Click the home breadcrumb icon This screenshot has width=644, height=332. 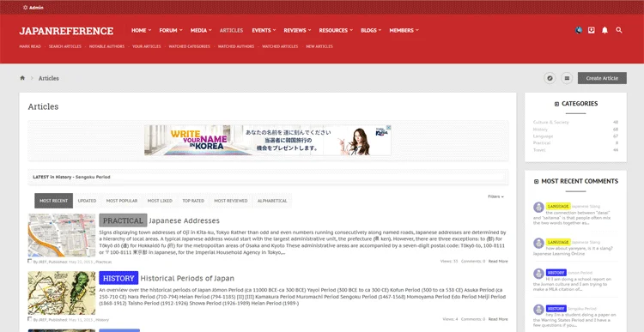tap(22, 78)
